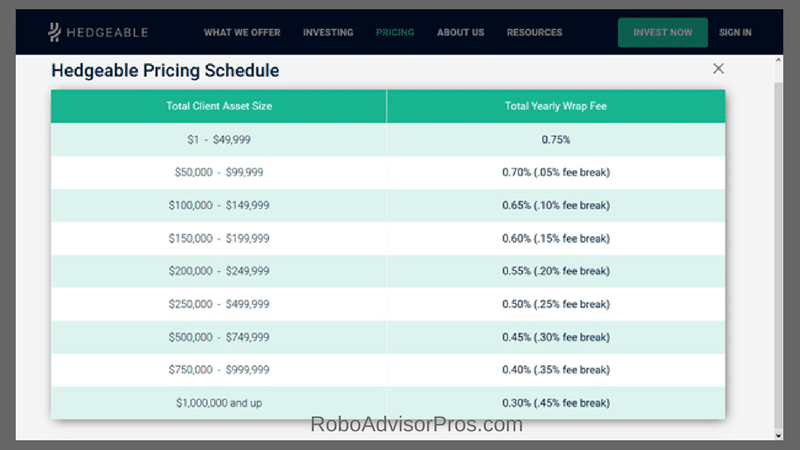Open the About Us menu

coord(461,32)
